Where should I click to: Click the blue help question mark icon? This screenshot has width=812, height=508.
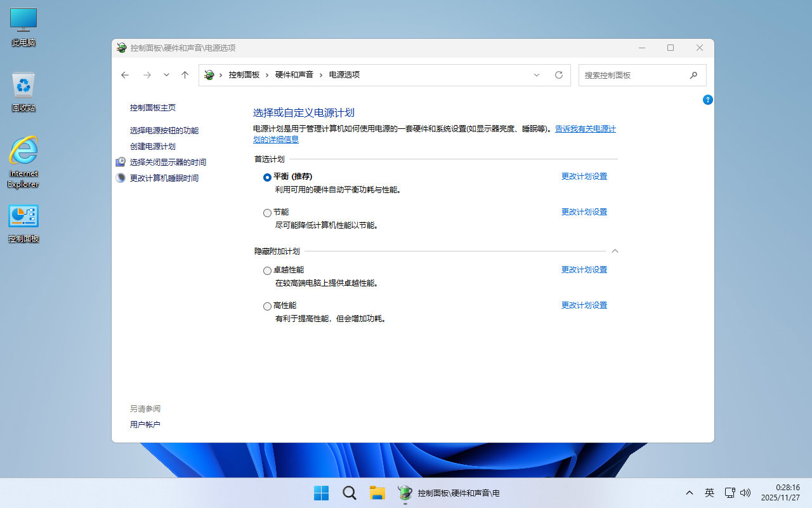coord(708,100)
